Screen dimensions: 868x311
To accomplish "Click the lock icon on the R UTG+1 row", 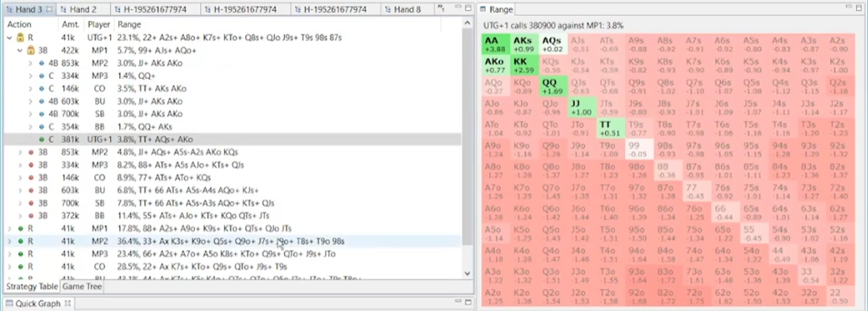I will point(20,38).
